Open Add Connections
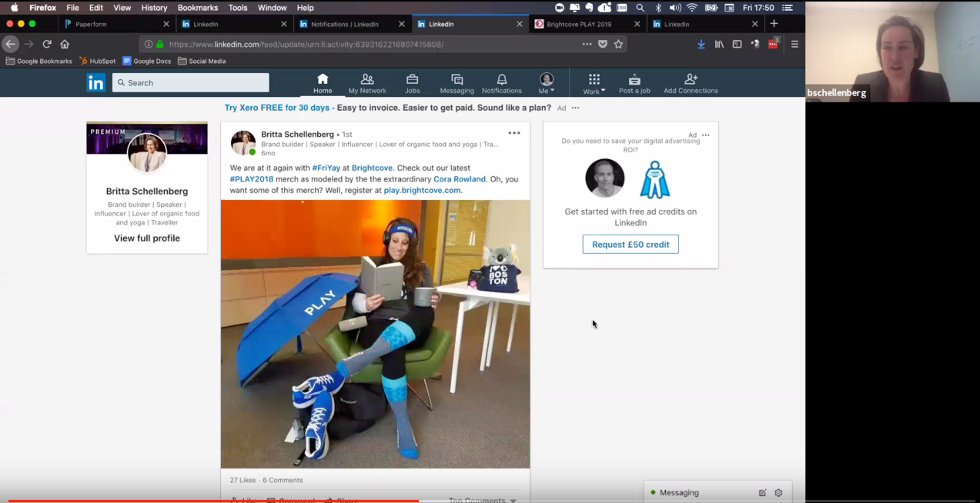This screenshot has width=980, height=503. (691, 83)
